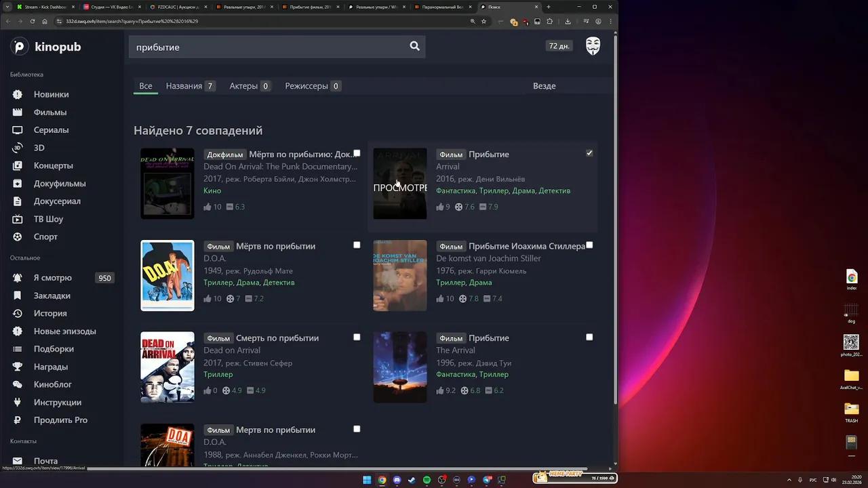This screenshot has height=488, width=868.
Task: Open Киноблог in sidebar
Action: coord(52,384)
